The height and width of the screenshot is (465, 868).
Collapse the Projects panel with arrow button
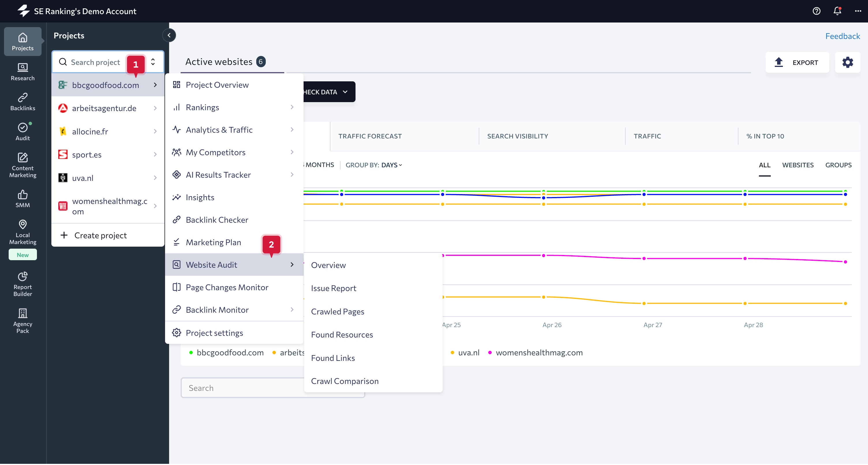tap(169, 35)
